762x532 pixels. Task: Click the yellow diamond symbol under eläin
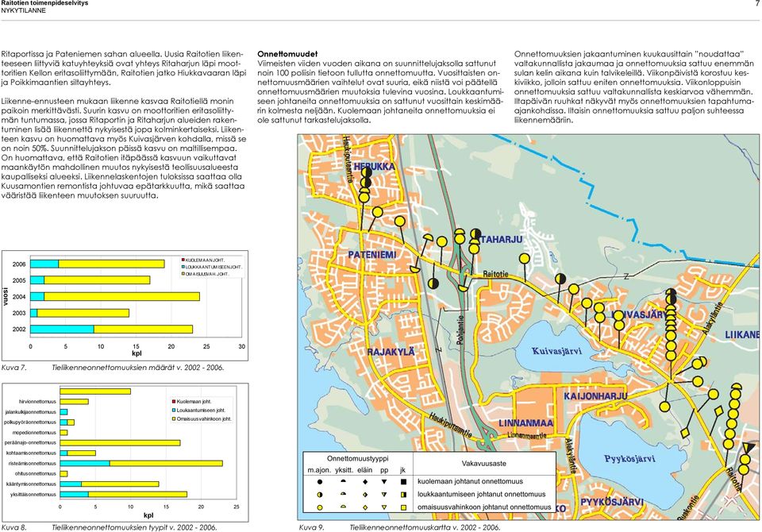click(x=365, y=507)
